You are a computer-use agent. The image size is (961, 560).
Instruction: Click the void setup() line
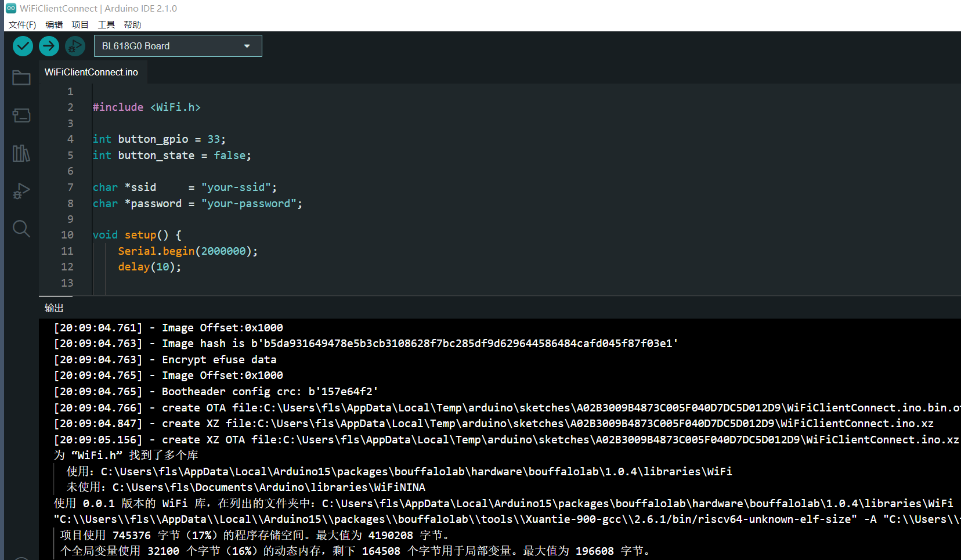(x=137, y=235)
